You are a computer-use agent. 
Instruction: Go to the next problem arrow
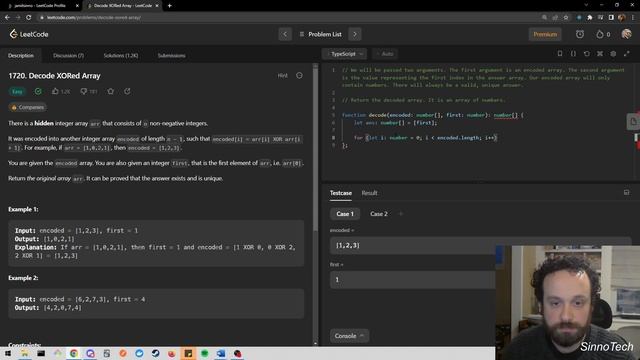click(x=355, y=34)
